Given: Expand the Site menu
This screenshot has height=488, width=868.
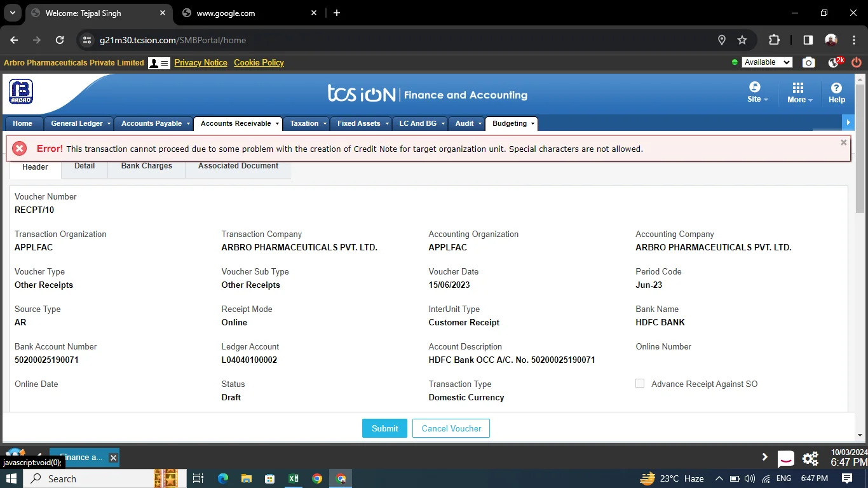Looking at the screenshot, I should click(757, 93).
